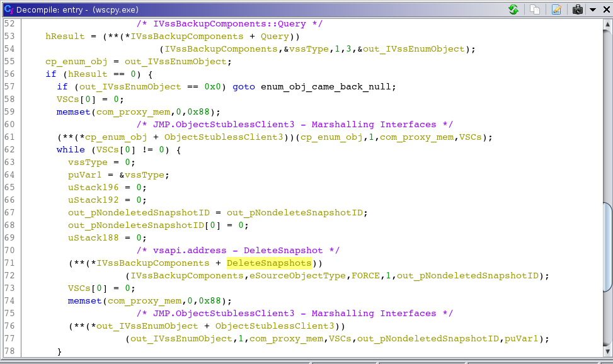Click the green re-decompile refresh icon
613x364 pixels.
coord(513,9)
